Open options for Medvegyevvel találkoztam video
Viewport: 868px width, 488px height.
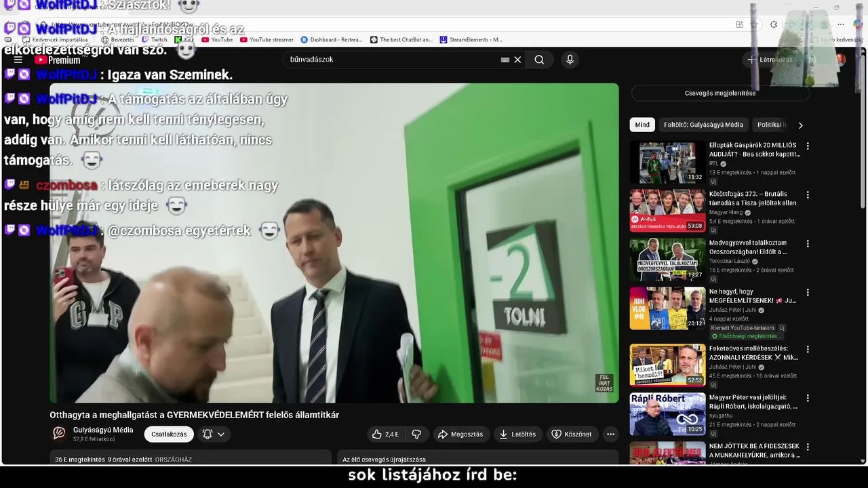(x=808, y=243)
